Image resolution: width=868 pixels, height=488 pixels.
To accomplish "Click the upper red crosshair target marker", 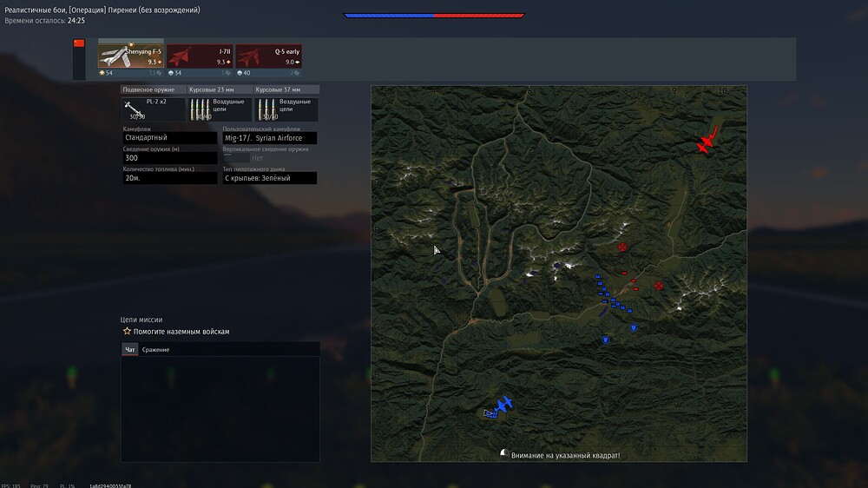I will pos(622,247).
